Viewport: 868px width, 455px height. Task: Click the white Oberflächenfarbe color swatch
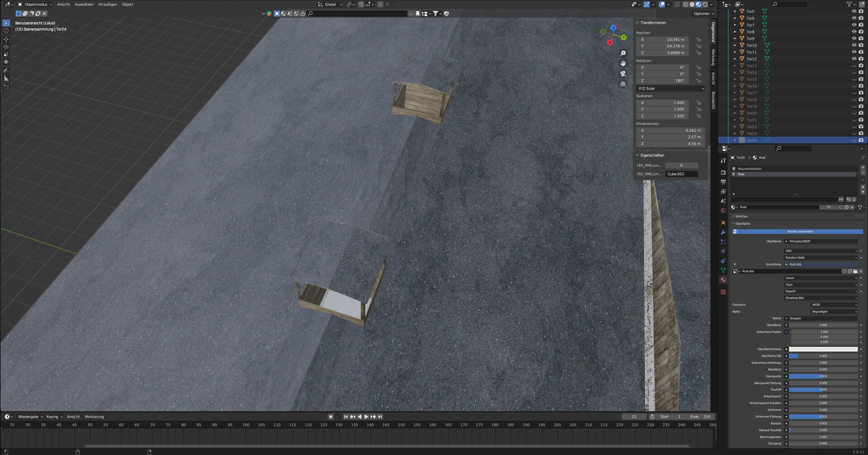(823, 349)
